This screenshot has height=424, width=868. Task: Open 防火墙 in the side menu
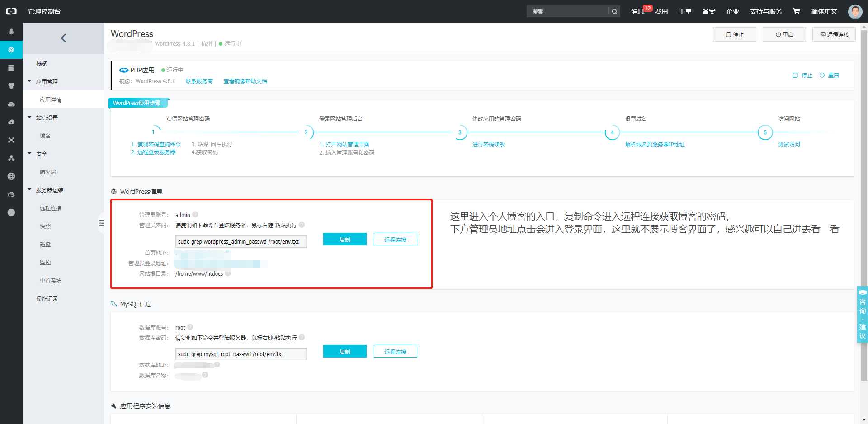pos(63,172)
